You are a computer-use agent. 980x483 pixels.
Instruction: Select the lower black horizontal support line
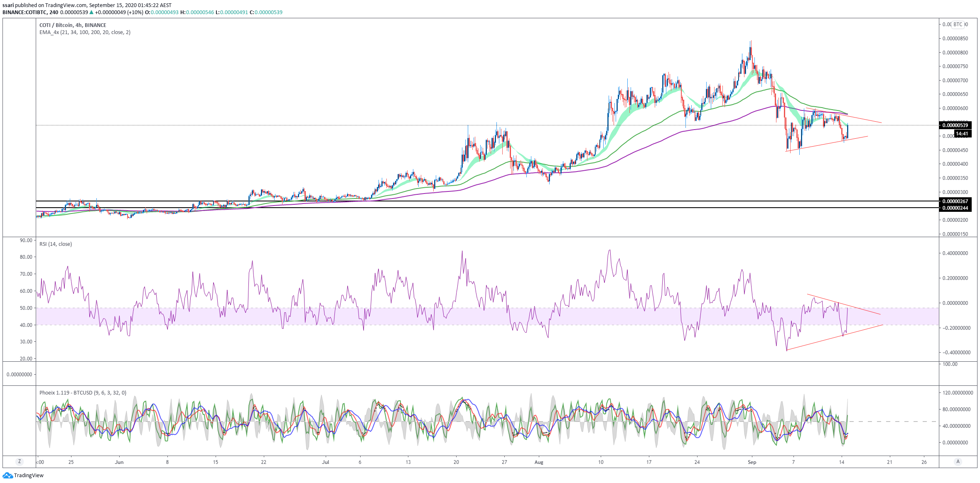pyautogui.click(x=487, y=208)
